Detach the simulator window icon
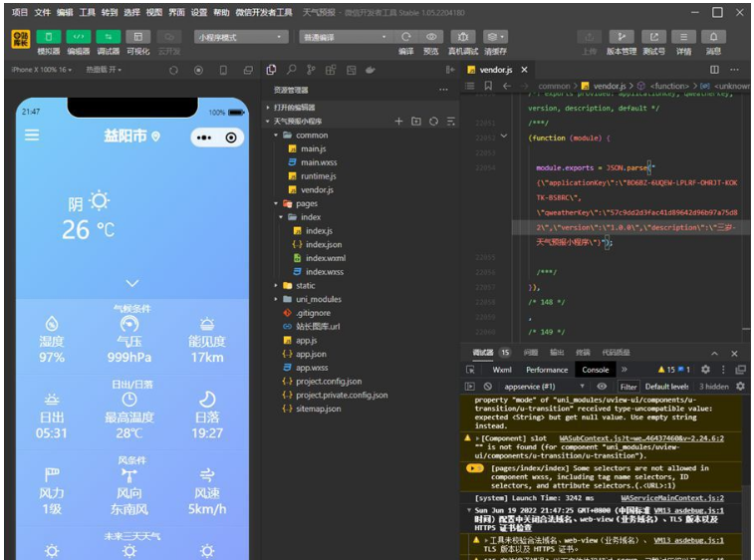The image size is (754, 560). [x=248, y=70]
